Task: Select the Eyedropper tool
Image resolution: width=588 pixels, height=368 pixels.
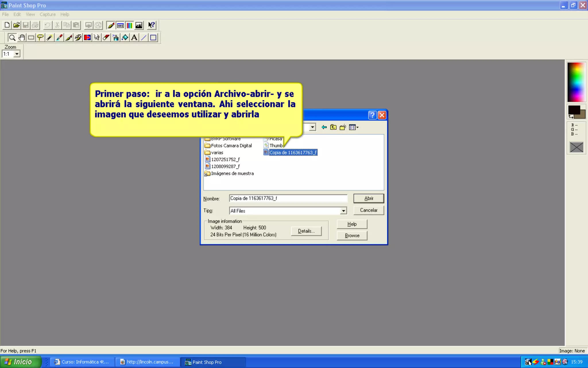Action: pyautogui.click(x=59, y=38)
